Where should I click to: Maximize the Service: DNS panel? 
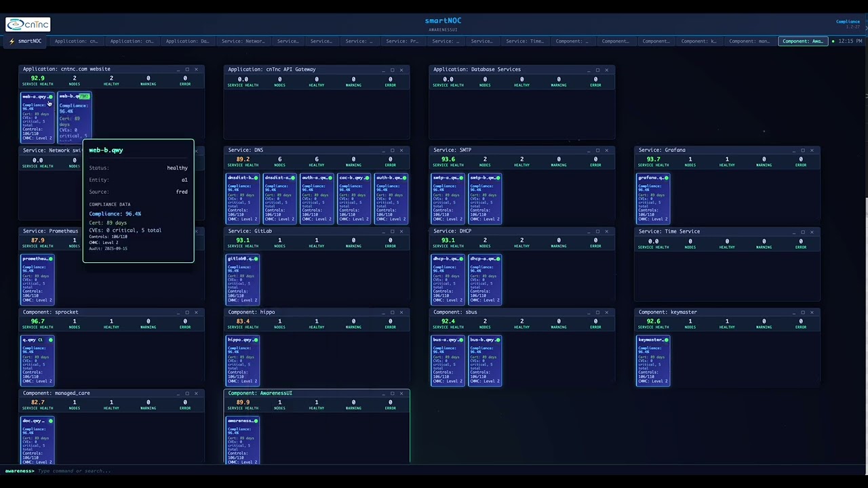click(392, 150)
